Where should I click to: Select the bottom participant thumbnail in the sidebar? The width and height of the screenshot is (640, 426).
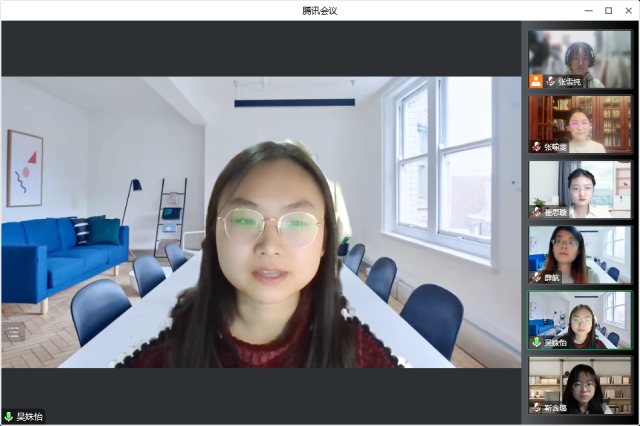pos(580,383)
